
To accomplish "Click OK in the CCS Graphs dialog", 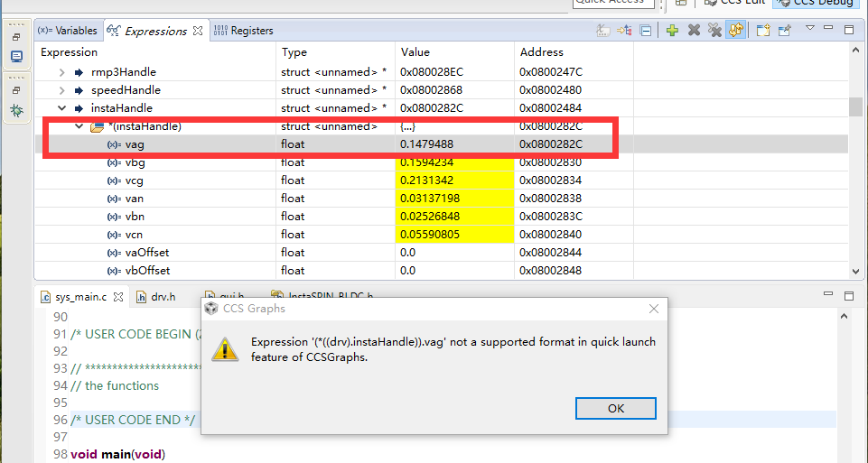I will point(616,408).
